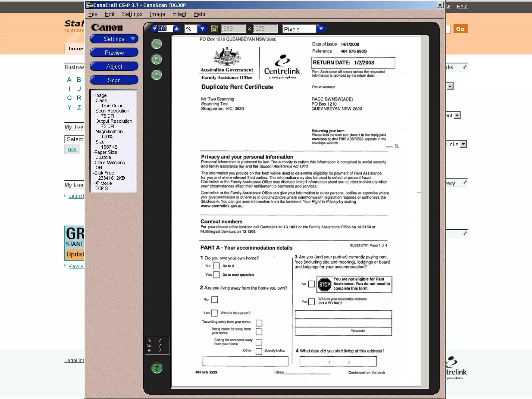532x399 pixels.
Task: Click the Preview button
Action: 114,53
